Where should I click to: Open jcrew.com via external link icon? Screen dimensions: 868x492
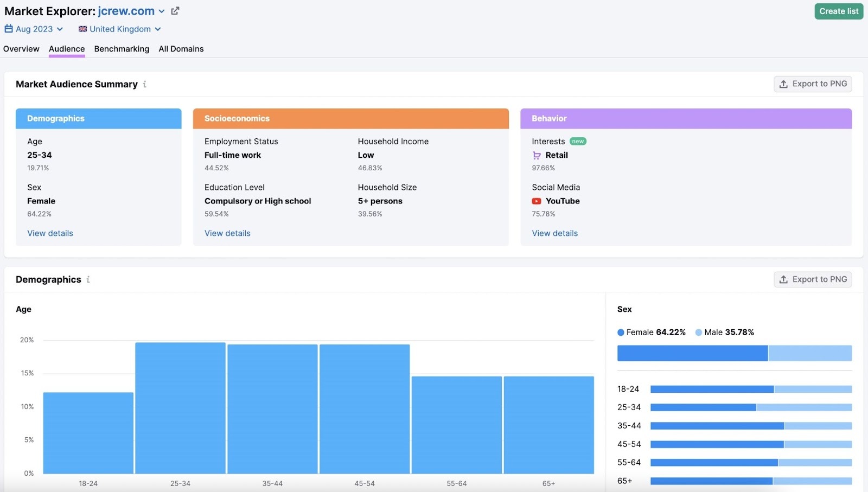(x=175, y=11)
